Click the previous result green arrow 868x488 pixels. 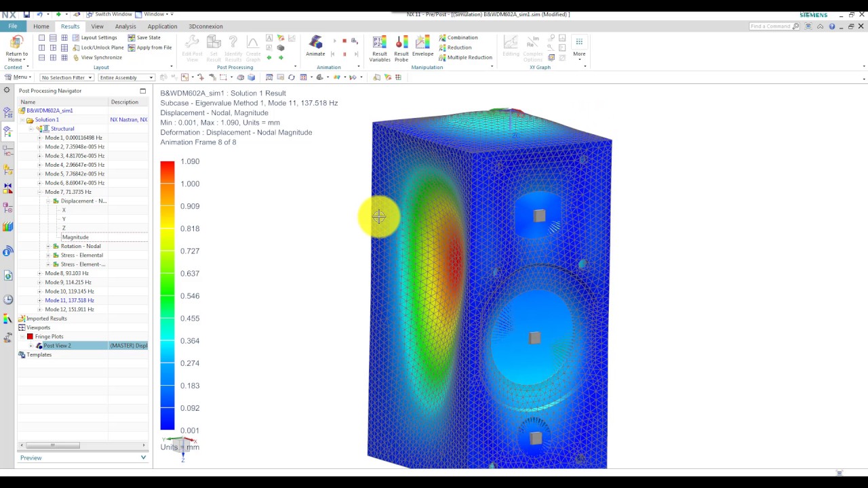point(269,58)
